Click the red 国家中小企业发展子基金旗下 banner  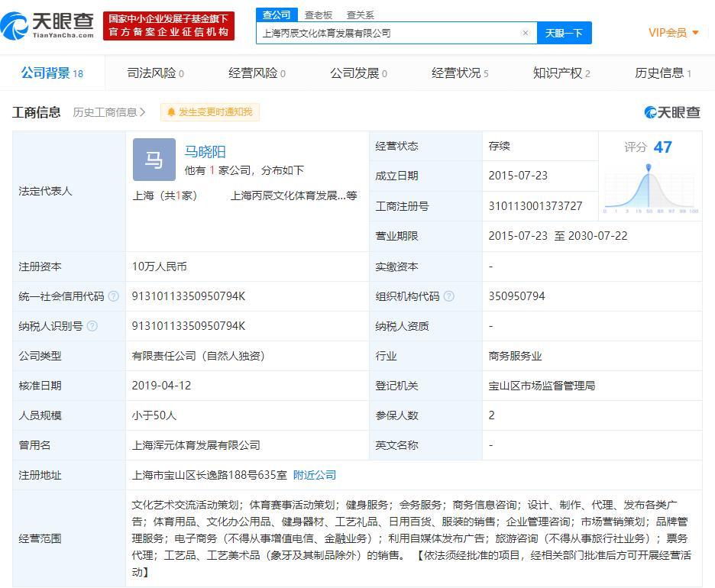tap(169, 26)
